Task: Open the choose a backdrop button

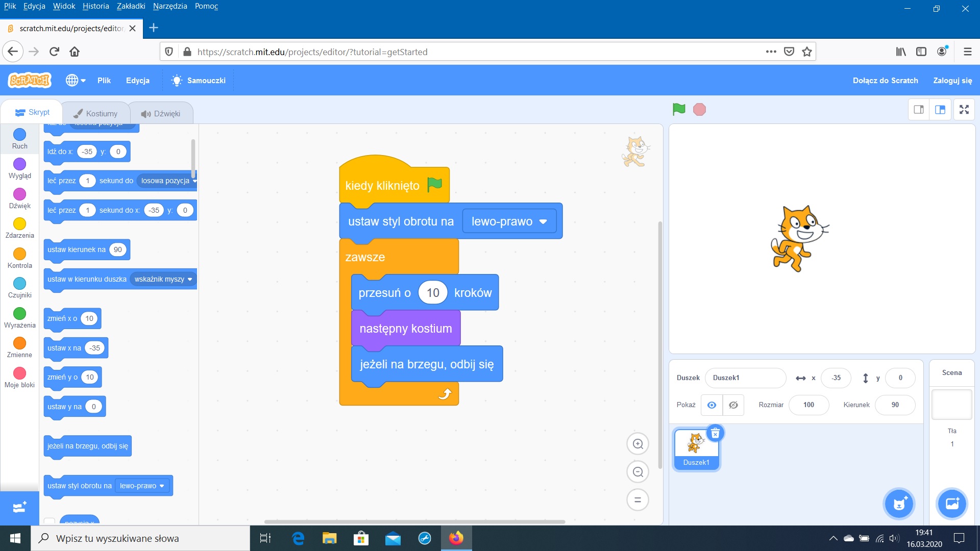Action: 952,504
